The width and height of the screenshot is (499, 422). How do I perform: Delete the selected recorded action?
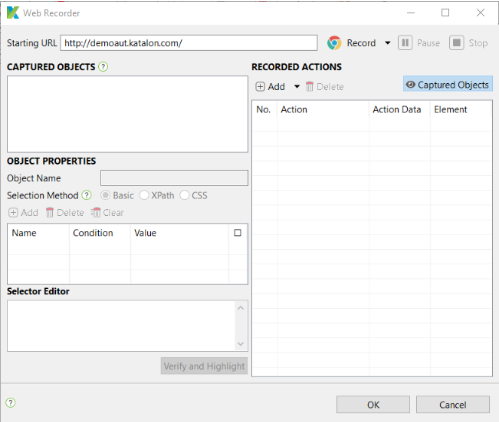[x=325, y=87]
